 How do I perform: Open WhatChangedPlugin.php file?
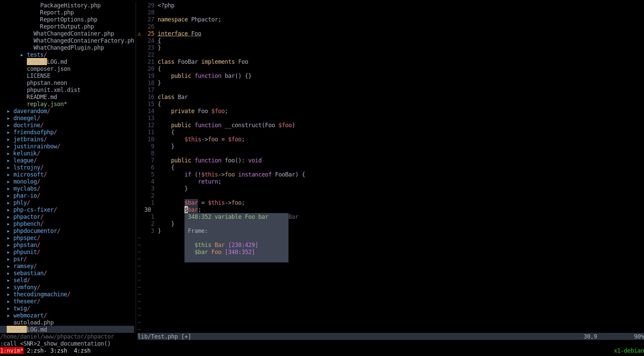[x=69, y=48]
